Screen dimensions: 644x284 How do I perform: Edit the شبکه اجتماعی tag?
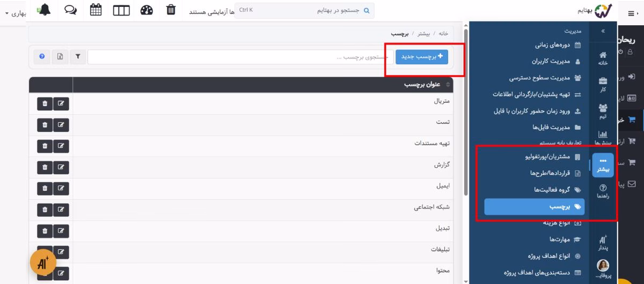[x=61, y=210]
